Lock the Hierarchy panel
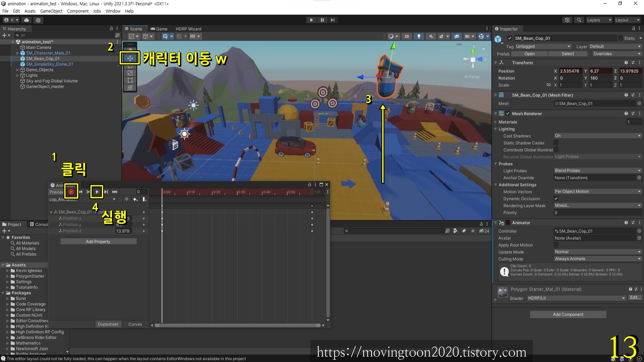Image resolution: width=644 pixels, height=362 pixels. tap(111, 29)
